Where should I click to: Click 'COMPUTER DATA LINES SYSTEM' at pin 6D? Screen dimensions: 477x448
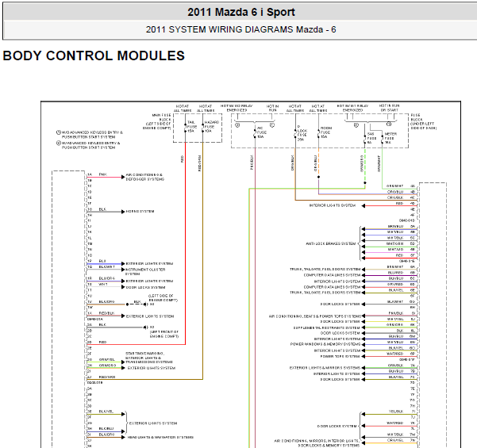332,287
